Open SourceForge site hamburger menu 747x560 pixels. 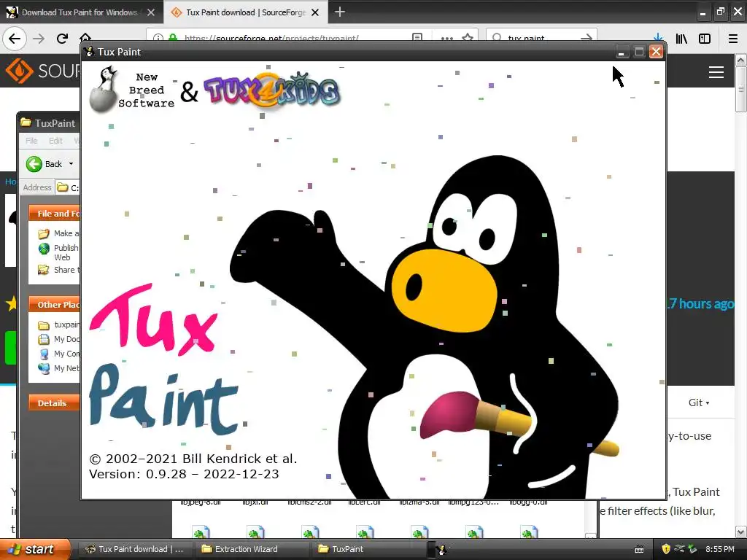pos(716,72)
